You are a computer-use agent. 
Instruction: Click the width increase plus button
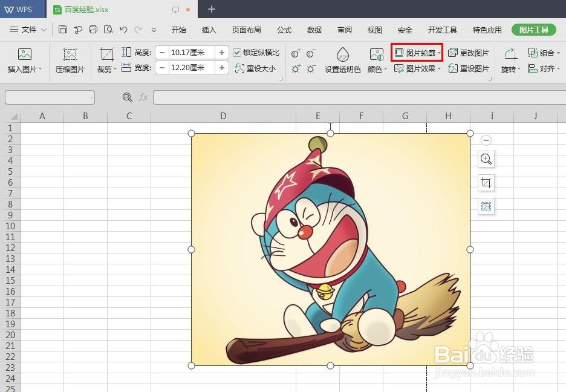coord(222,68)
